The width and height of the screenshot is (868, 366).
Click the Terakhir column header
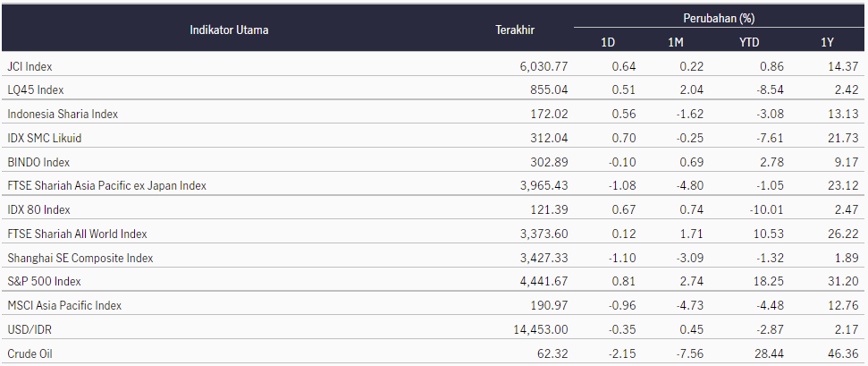click(x=515, y=30)
